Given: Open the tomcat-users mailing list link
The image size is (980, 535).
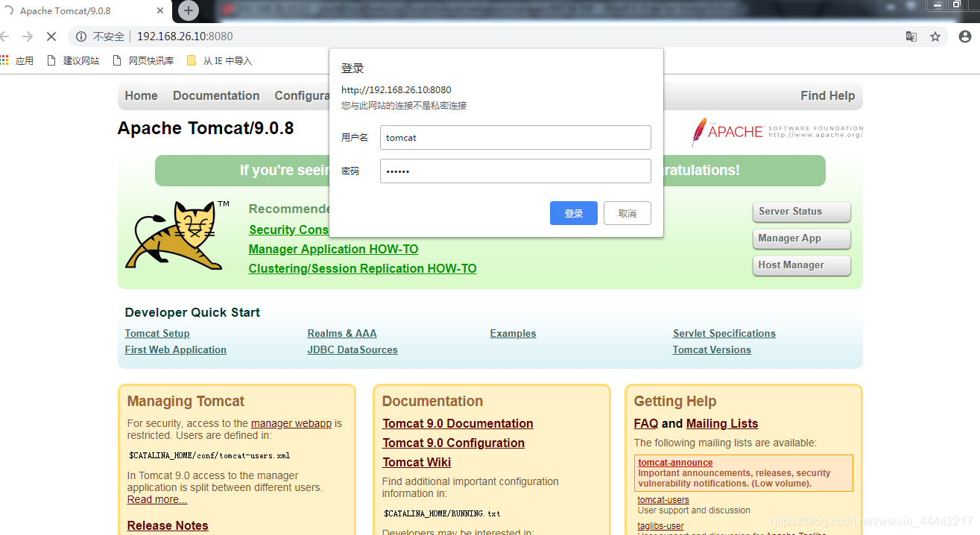Looking at the screenshot, I should [663, 500].
